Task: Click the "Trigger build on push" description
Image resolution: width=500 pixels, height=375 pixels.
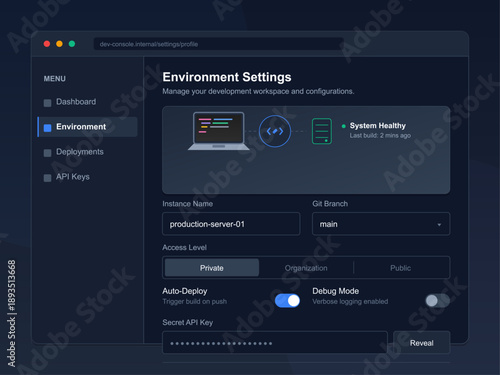Action: click(195, 301)
